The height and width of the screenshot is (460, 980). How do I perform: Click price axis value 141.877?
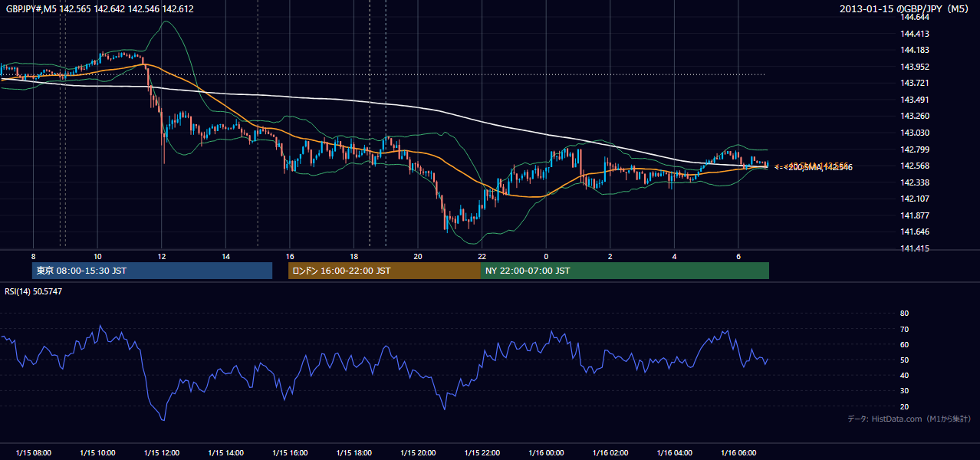click(x=916, y=215)
